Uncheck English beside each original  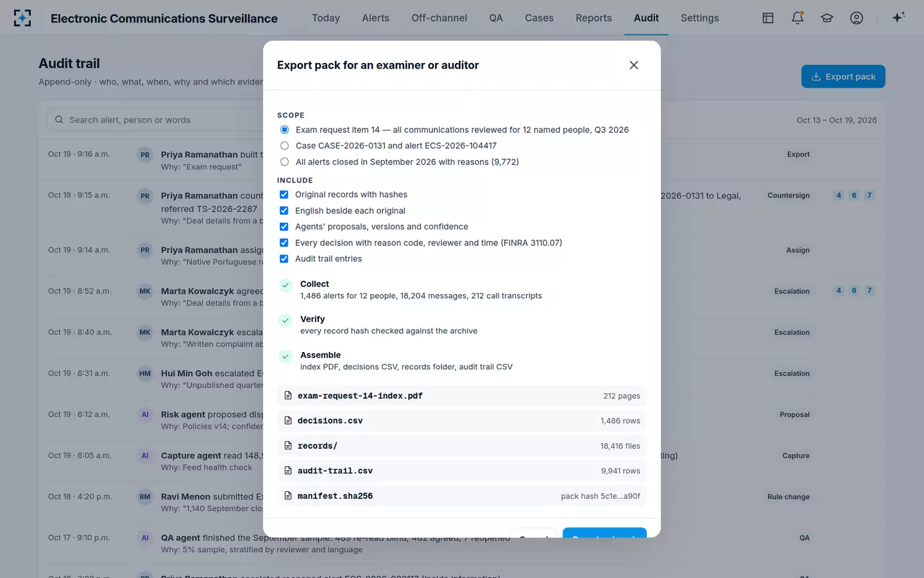284,211
